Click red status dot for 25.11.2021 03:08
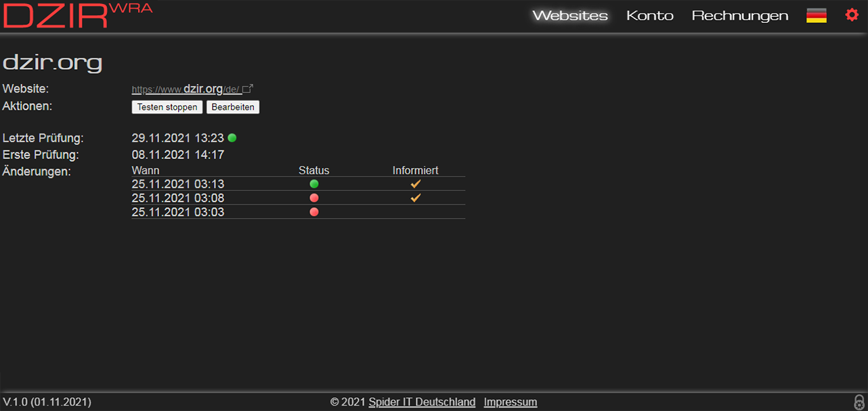The image size is (868, 411). click(314, 198)
